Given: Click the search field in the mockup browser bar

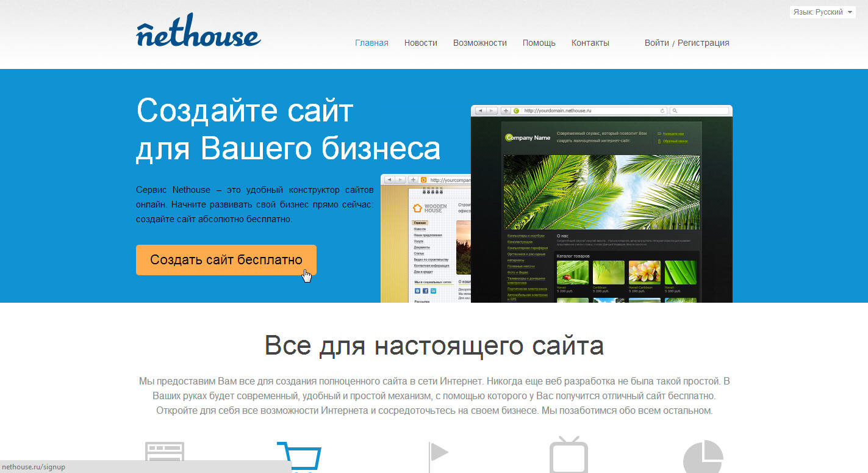Looking at the screenshot, I should pyautogui.click(x=700, y=110).
